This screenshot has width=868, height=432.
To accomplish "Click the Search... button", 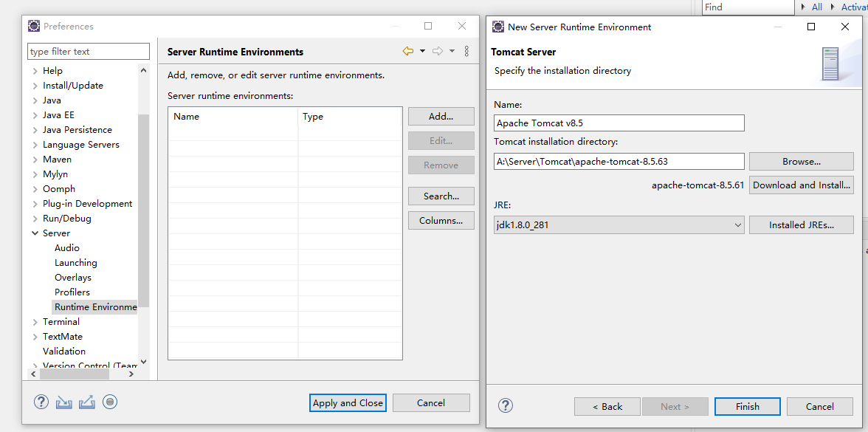I will coord(441,196).
